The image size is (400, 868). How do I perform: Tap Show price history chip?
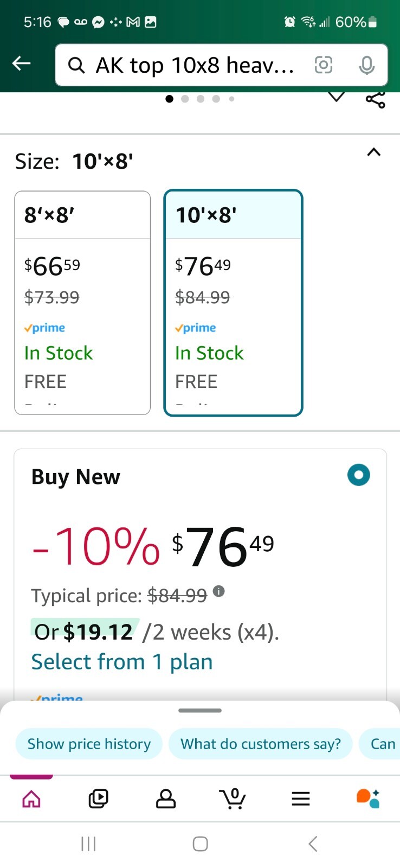(89, 744)
